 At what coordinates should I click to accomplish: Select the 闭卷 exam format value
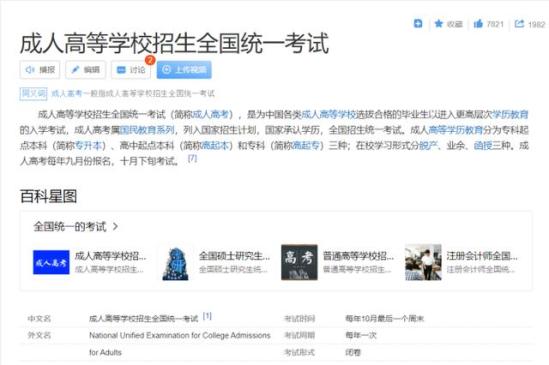(353, 352)
